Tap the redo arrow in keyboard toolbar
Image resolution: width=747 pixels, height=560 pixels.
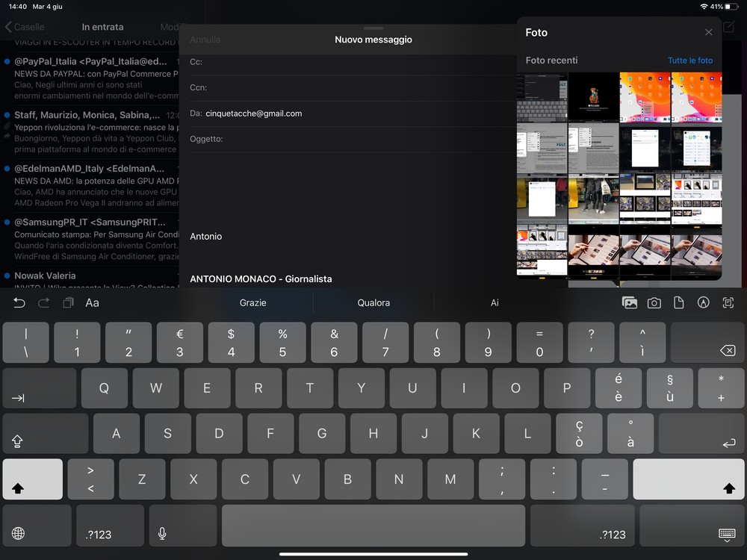(43, 303)
